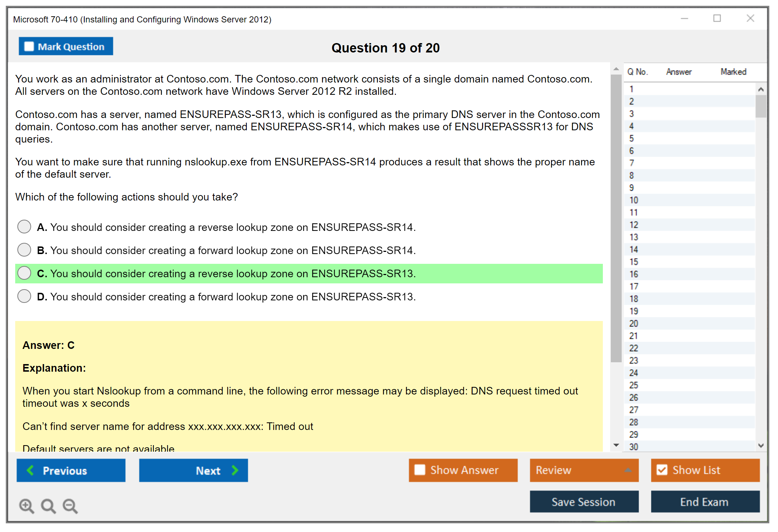
Task: Toggle the Show Answer checkbox
Action: pyautogui.click(x=420, y=470)
